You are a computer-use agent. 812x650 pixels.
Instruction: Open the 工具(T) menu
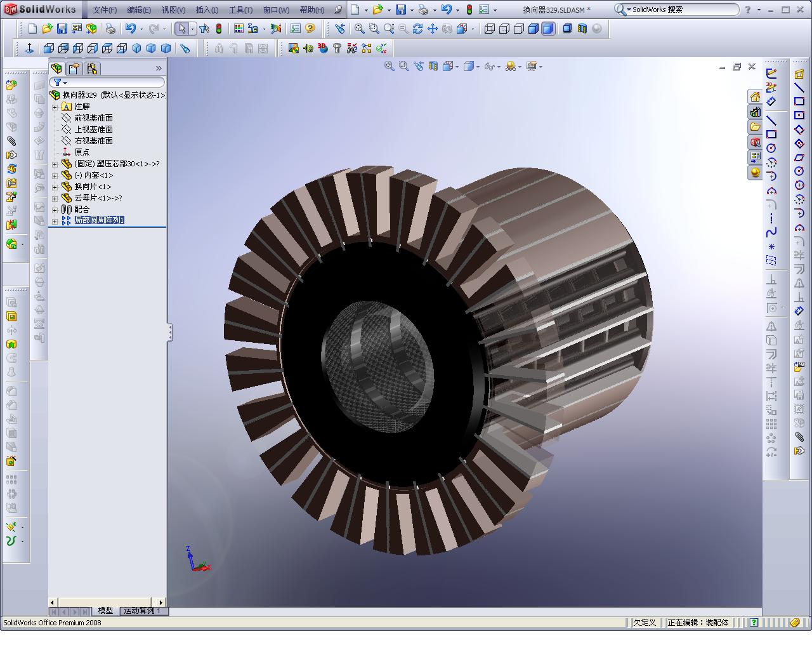240,10
